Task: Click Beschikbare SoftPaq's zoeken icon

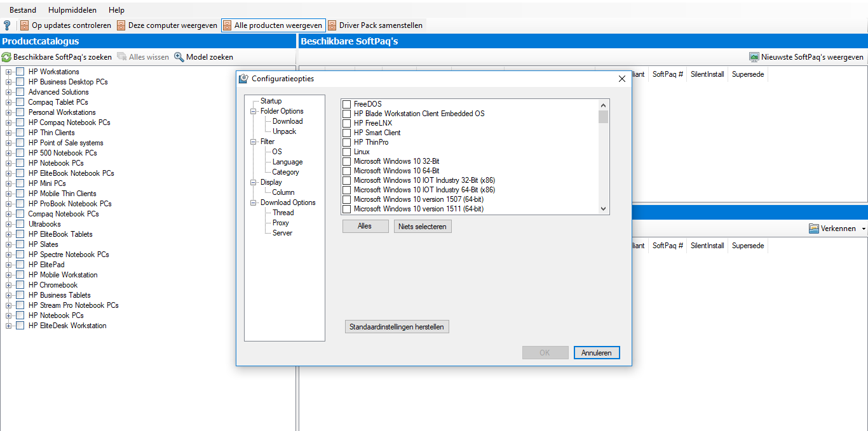Action: point(6,57)
